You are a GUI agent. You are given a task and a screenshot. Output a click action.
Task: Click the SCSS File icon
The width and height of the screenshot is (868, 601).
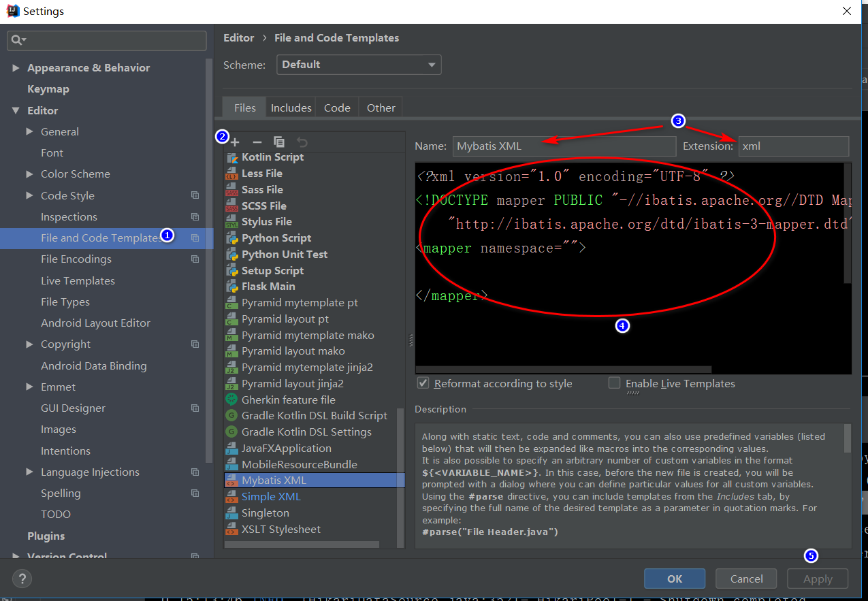pyautogui.click(x=231, y=206)
